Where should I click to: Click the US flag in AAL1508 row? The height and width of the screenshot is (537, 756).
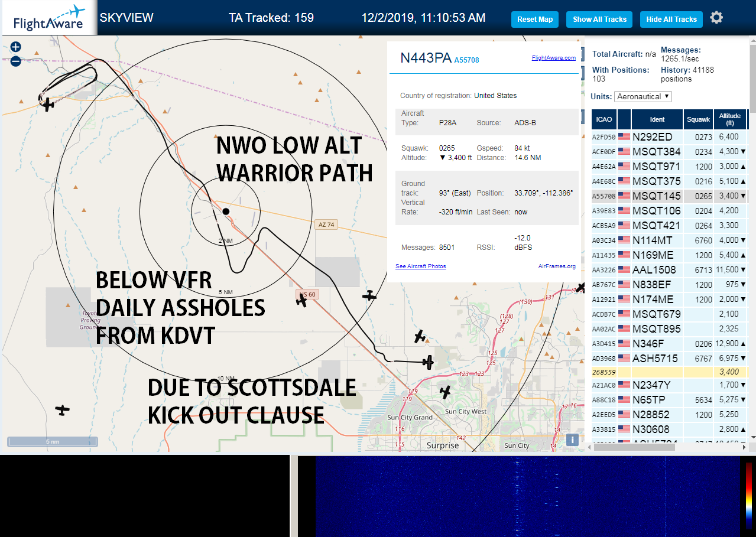click(x=624, y=269)
